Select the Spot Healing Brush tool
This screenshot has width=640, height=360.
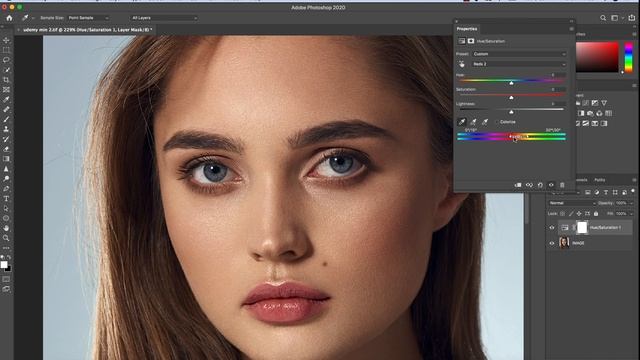pyautogui.click(x=6, y=109)
